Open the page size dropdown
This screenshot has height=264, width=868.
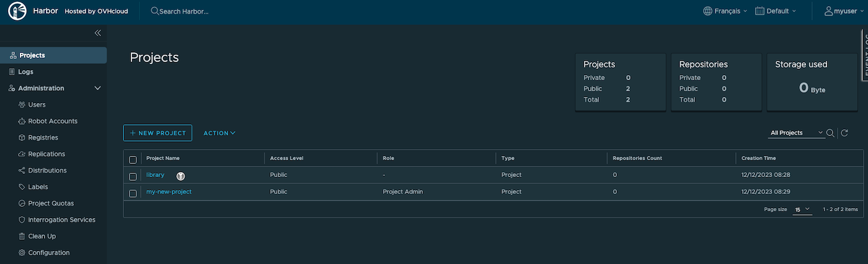(802, 209)
